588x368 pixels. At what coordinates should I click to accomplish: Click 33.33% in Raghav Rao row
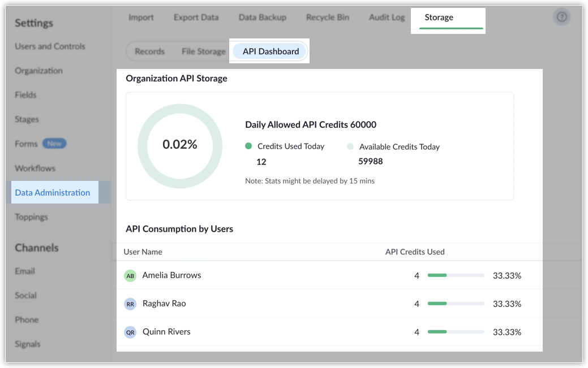tap(507, 304)
